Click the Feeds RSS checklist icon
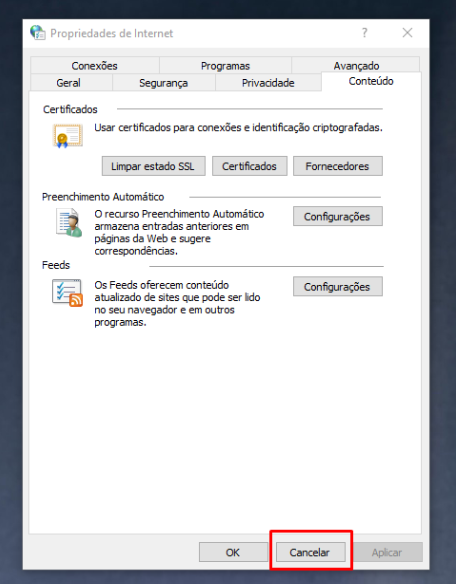456x584 pixels. [67, 293]
